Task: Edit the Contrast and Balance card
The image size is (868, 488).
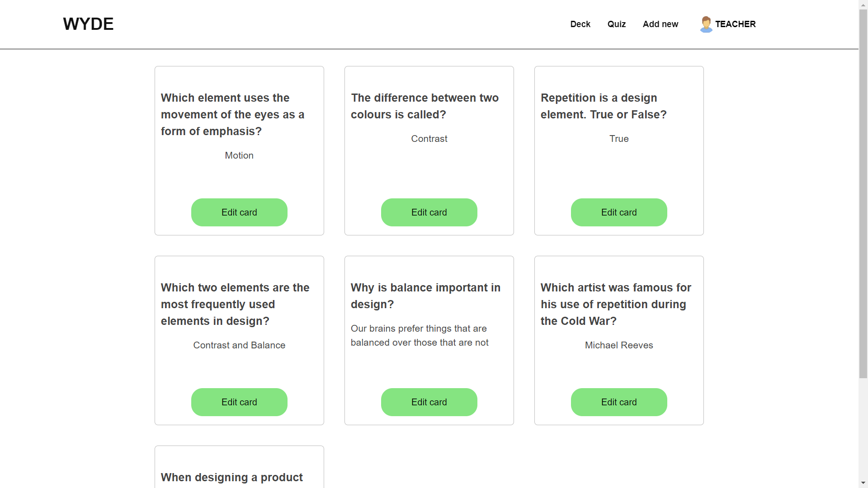Action: pyautogui.click(x=239, y=402)
